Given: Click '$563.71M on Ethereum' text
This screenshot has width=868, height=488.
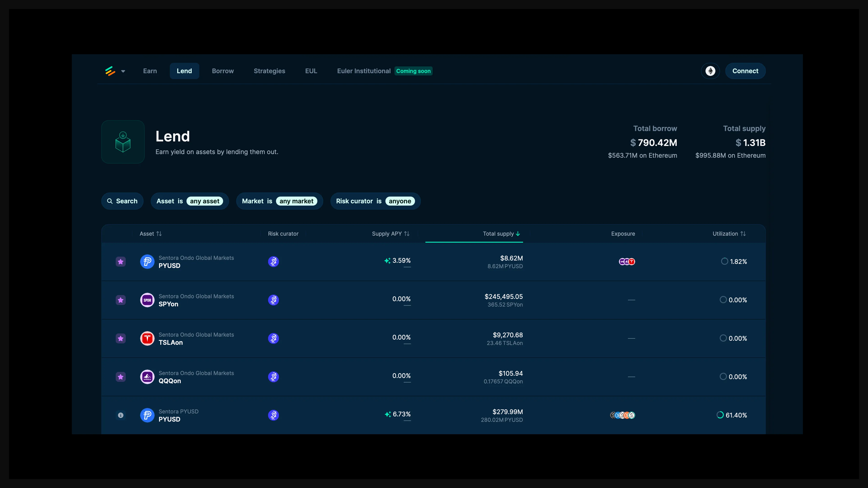Looking at the screenshot, I should point(643,156).
